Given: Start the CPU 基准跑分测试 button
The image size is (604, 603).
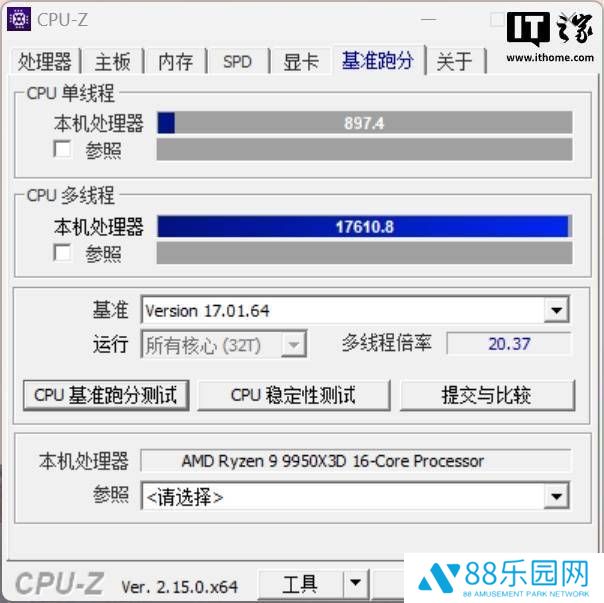Looking at the screenshot, I should click(106, 395).
